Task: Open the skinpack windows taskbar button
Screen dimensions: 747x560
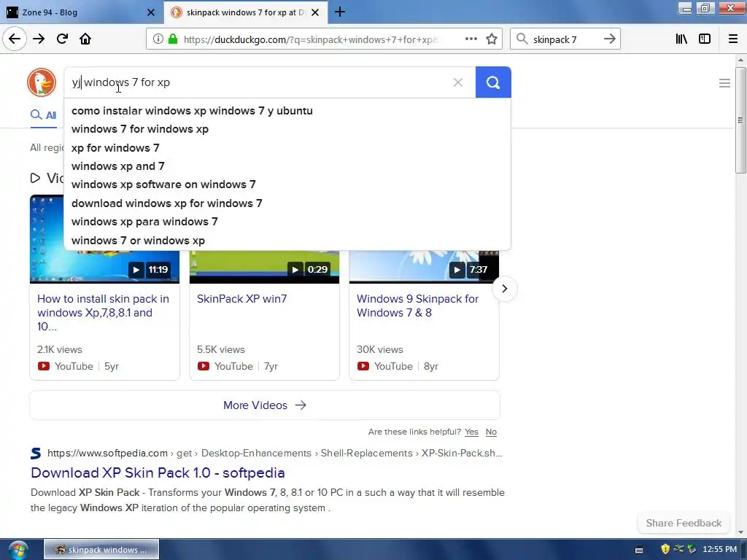Action: pyautogui.click(x=101, y=550)
